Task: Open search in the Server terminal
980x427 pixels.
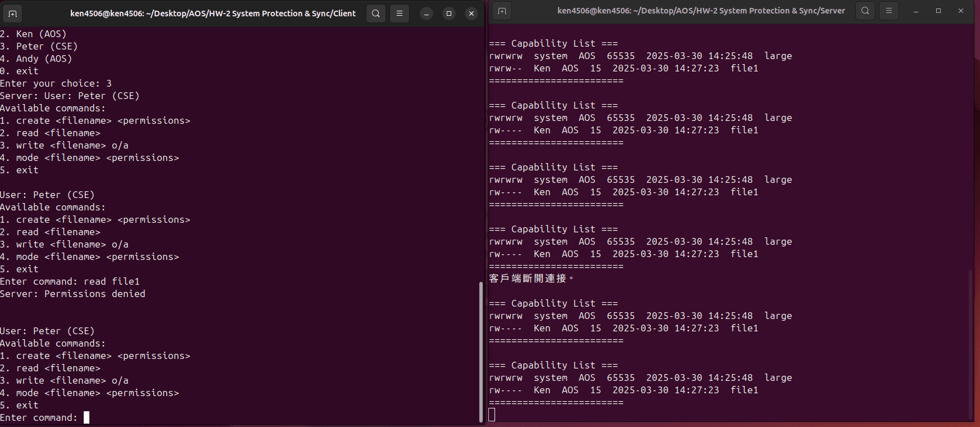Action: 865,11
